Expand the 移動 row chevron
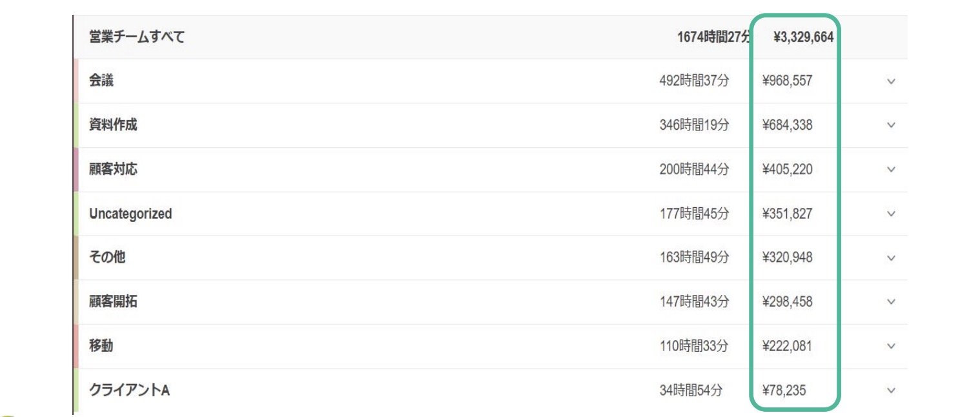 coord(892,346)
